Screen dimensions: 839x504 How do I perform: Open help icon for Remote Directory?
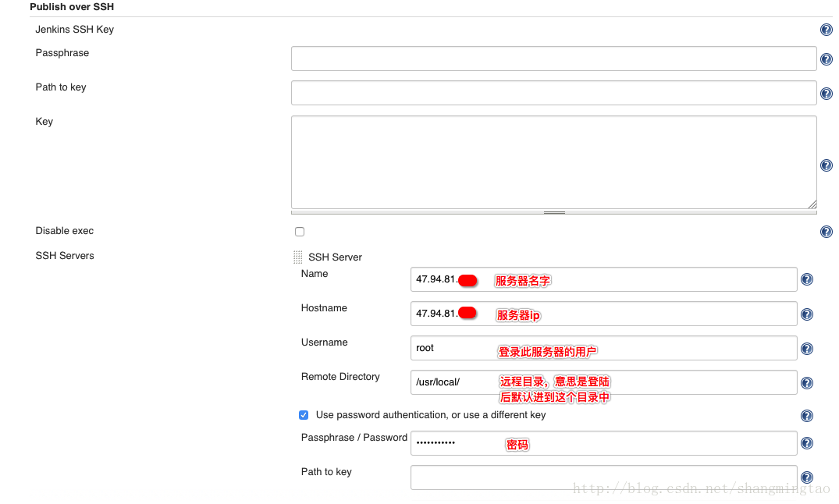807,383
